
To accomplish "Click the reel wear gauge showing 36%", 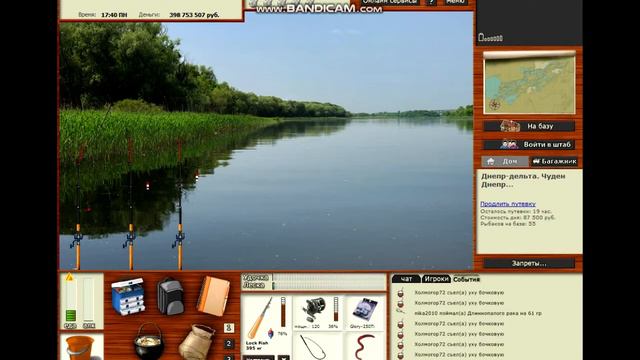I will [x=336, y=309].
